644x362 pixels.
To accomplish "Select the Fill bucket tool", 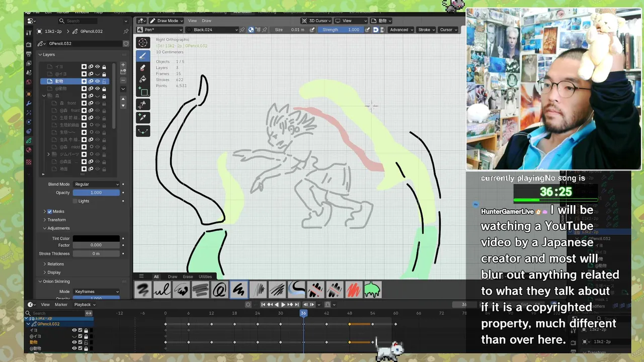I will point(143,79).
